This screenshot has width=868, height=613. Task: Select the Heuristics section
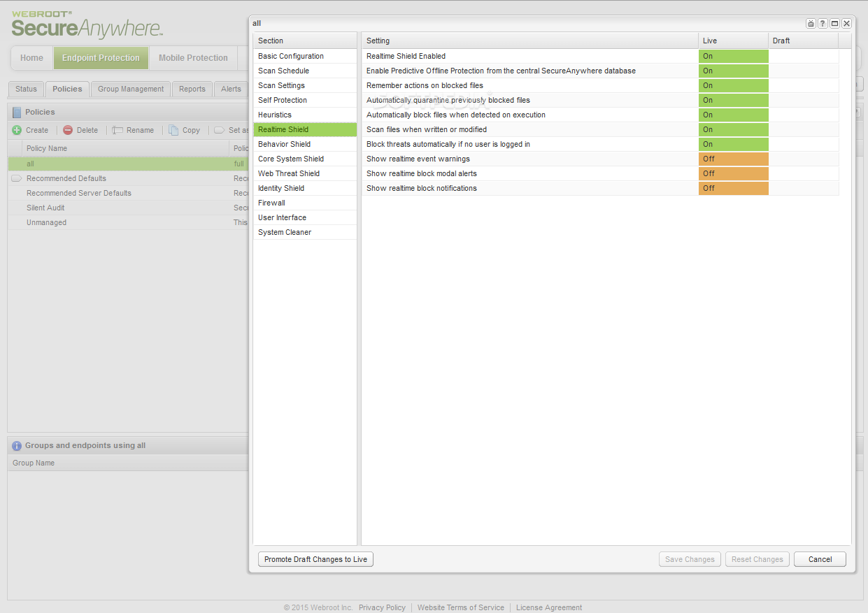click(305, 115)
